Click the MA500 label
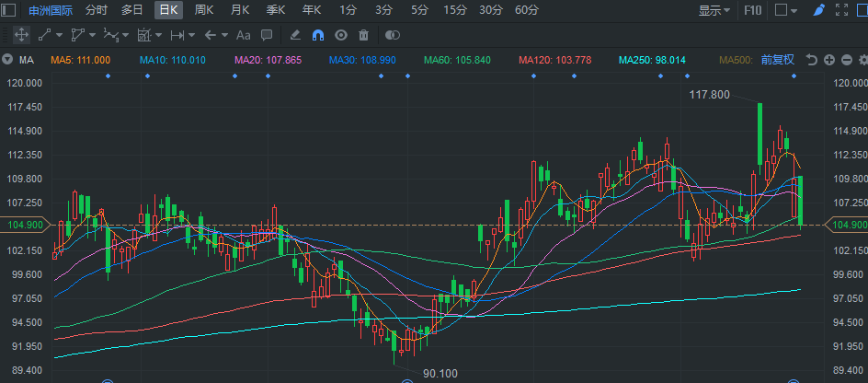The width and height of the screenshot is (868, 383). point(736,60)
